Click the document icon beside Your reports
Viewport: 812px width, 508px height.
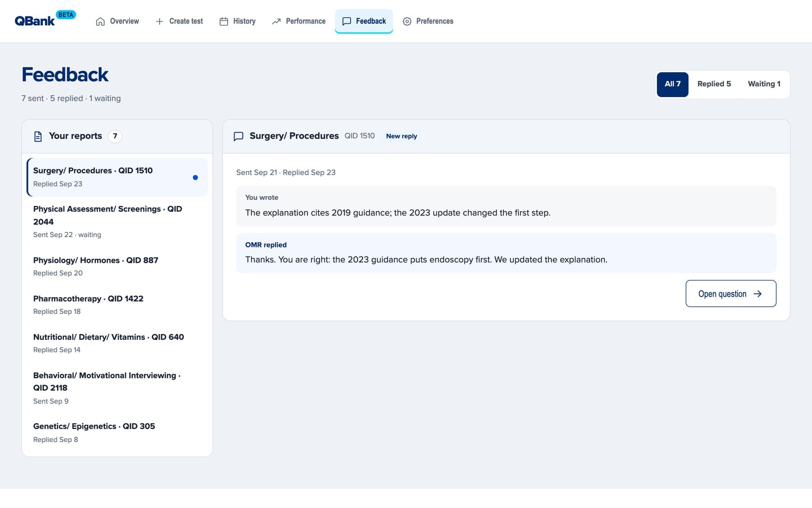point(38,136)
